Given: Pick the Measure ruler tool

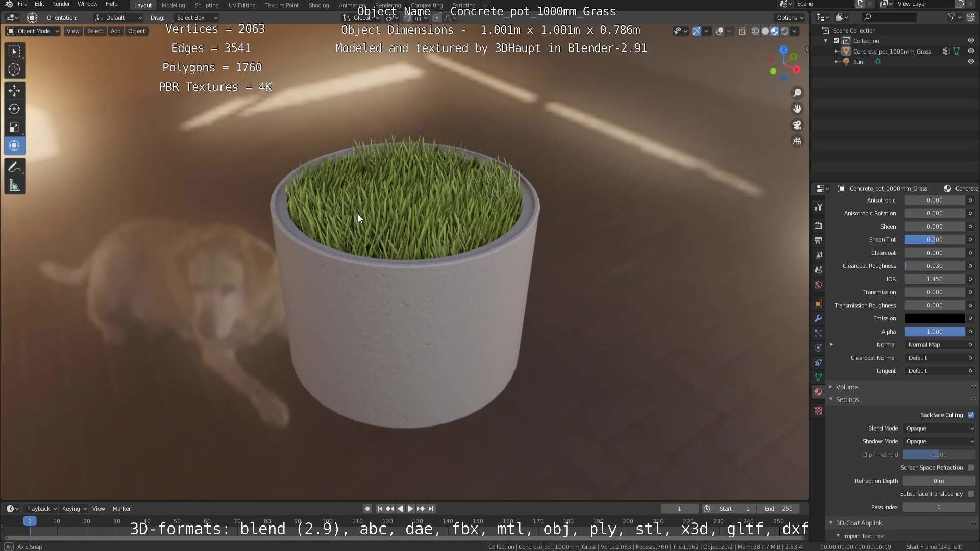Looking at the screenshot, I should tap(14, 186).
